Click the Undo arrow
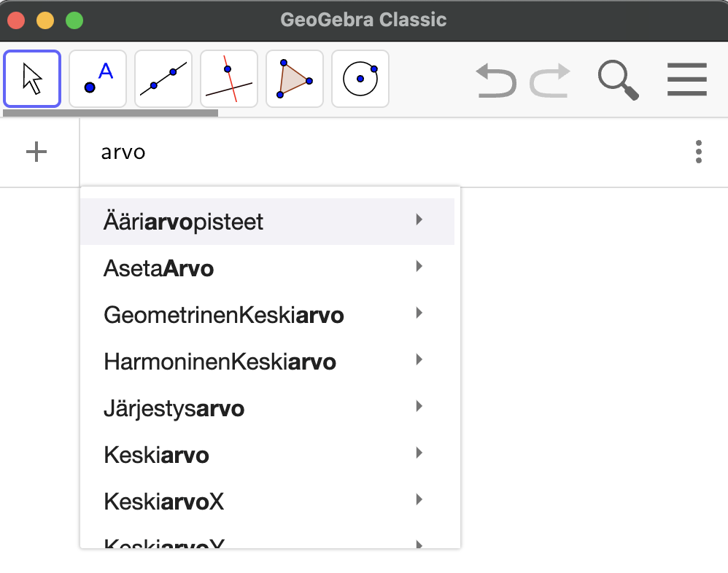This screenshot has height=573, width=728. point(495,79)
